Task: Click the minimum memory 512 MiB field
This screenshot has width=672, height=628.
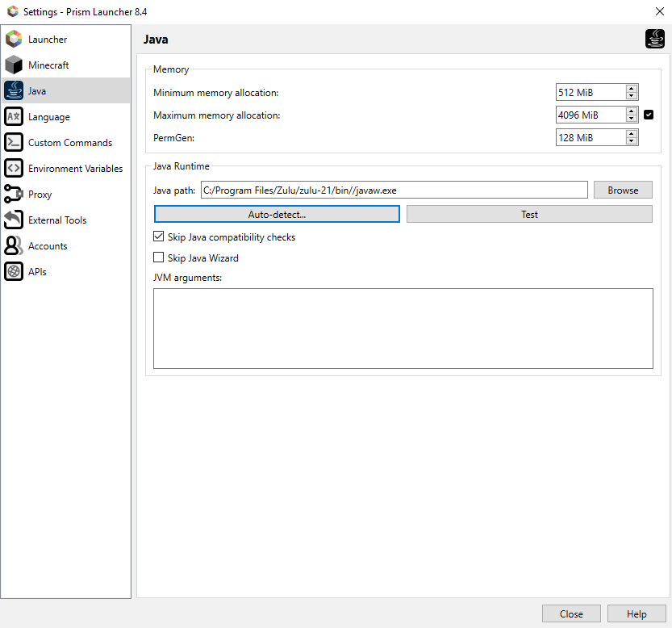Action: 591,92
